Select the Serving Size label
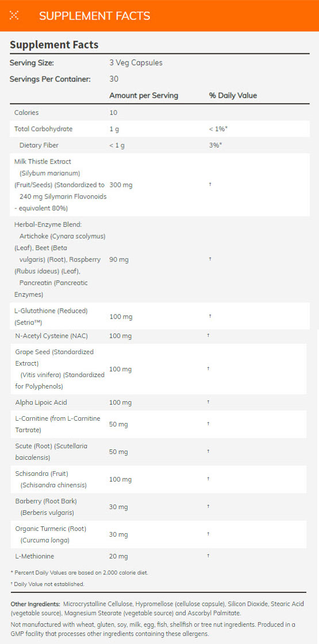319x644 pixels. 32,63
